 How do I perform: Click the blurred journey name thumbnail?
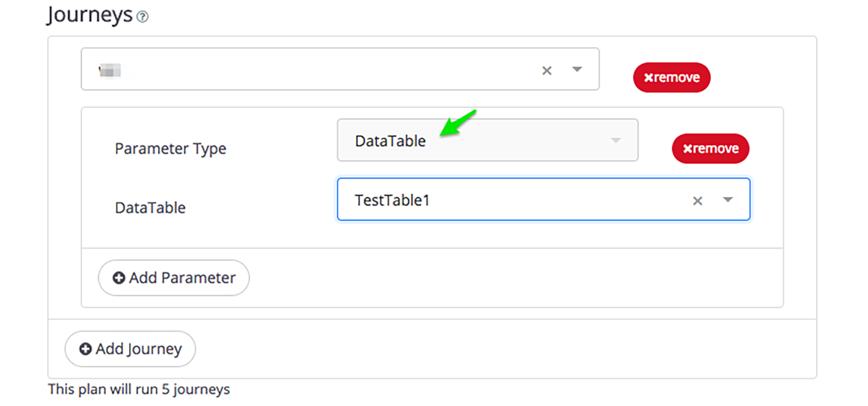pyautogui.click(x=109, y=71)
